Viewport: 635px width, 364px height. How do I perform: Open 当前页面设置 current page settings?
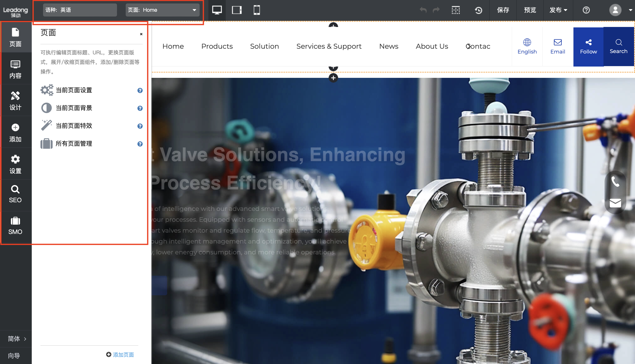click(x=74, y=90)
